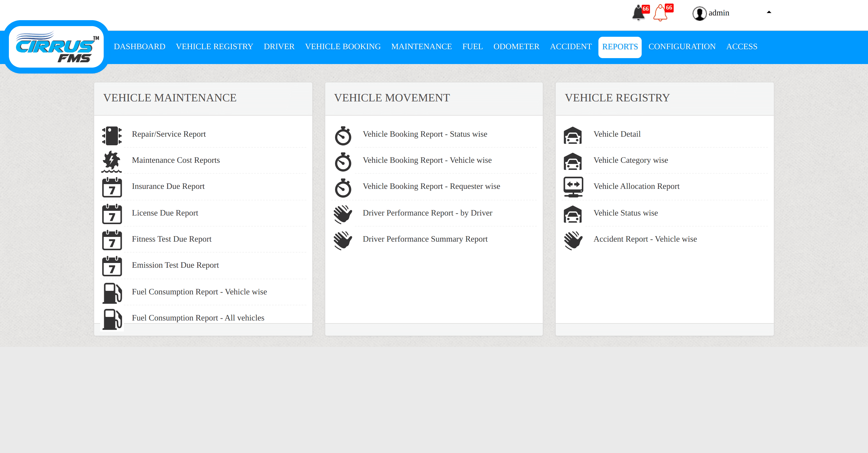
Task: Click the Driver Performance Summary hand icon
Action: click(343, 240)
